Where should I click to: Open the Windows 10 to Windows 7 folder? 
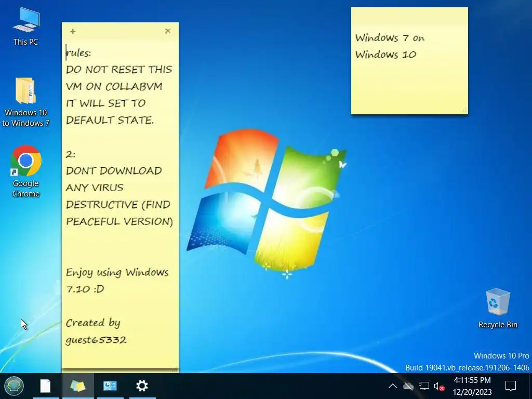point(26,102)
